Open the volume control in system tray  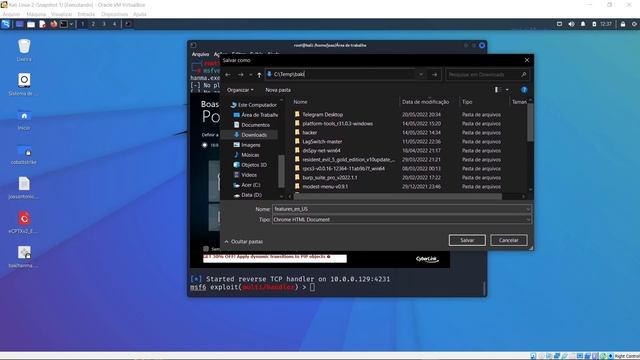[571, 24]
